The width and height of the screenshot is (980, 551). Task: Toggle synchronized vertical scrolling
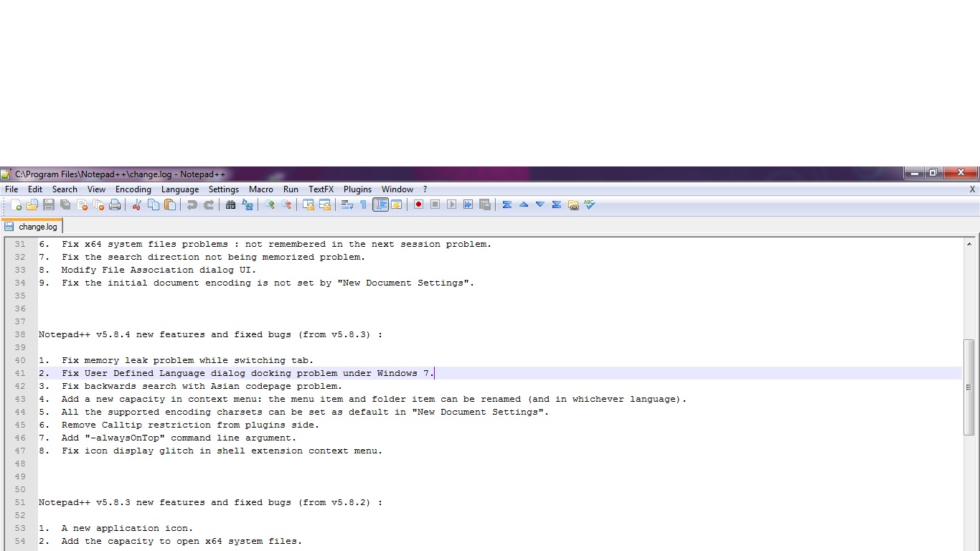coord(308,205)
